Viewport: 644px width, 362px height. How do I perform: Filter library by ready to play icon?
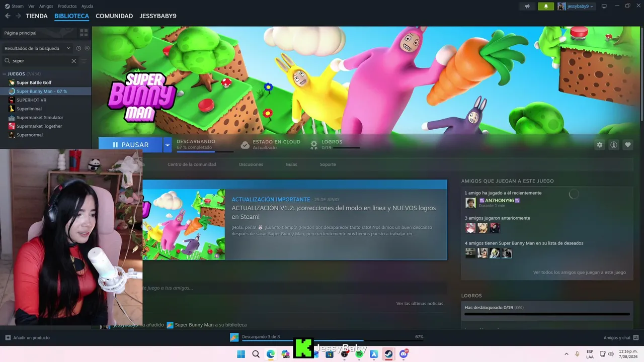[87, 48]
